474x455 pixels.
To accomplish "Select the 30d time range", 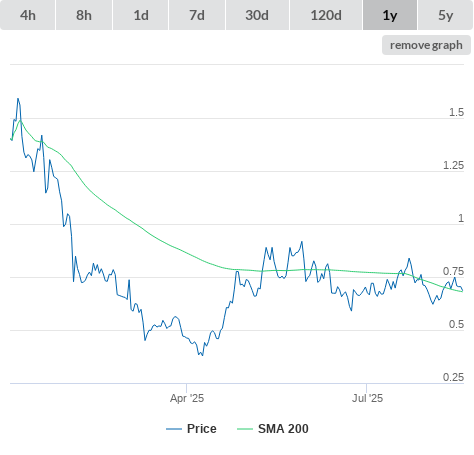I will (257, 15).
